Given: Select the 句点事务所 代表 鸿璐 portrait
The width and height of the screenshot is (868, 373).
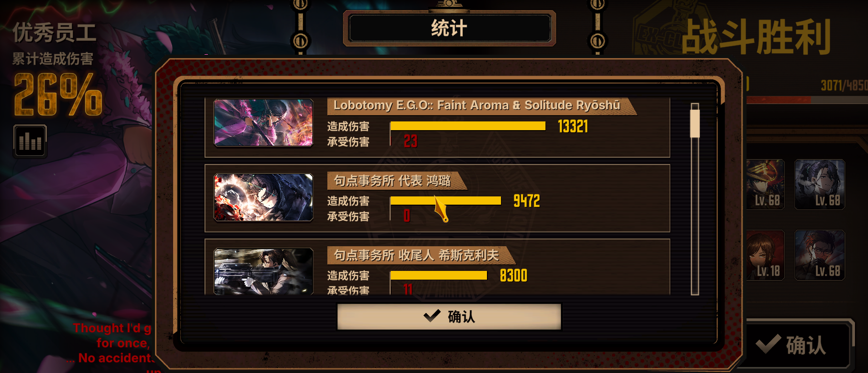Looking at the screenshot, I should (x=264, y=197).
